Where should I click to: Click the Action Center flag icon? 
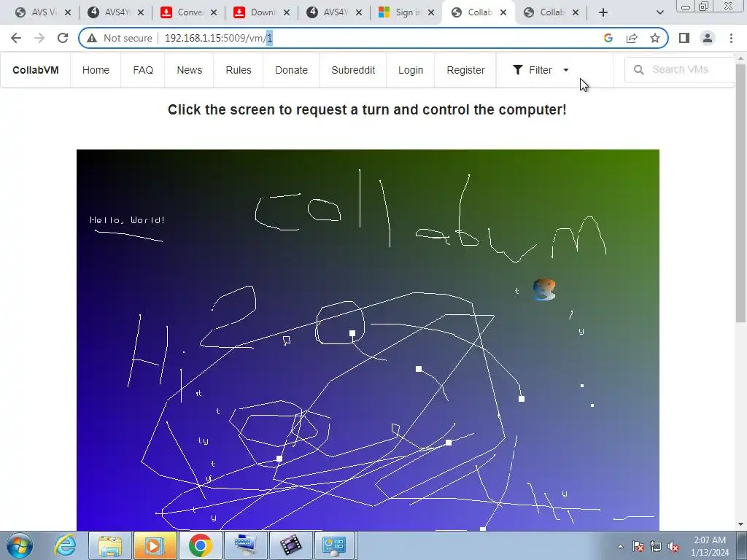(x=638, y=546)
